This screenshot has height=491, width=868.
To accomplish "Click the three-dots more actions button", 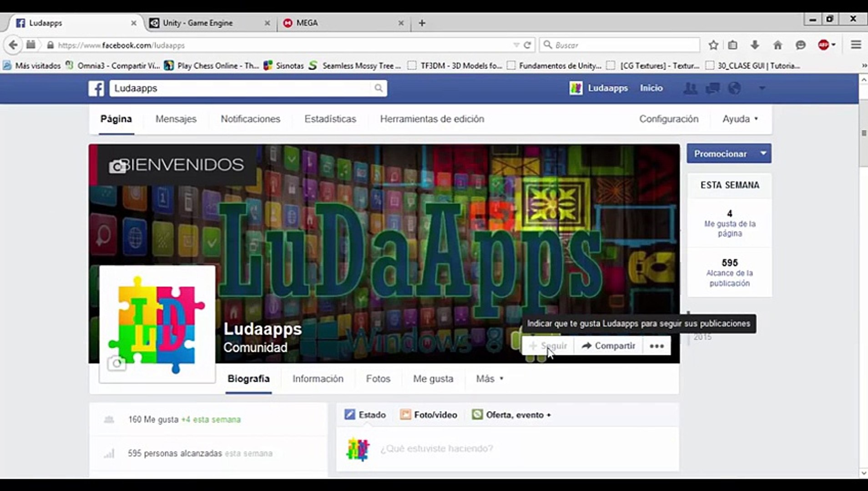I will coord(656,346).
